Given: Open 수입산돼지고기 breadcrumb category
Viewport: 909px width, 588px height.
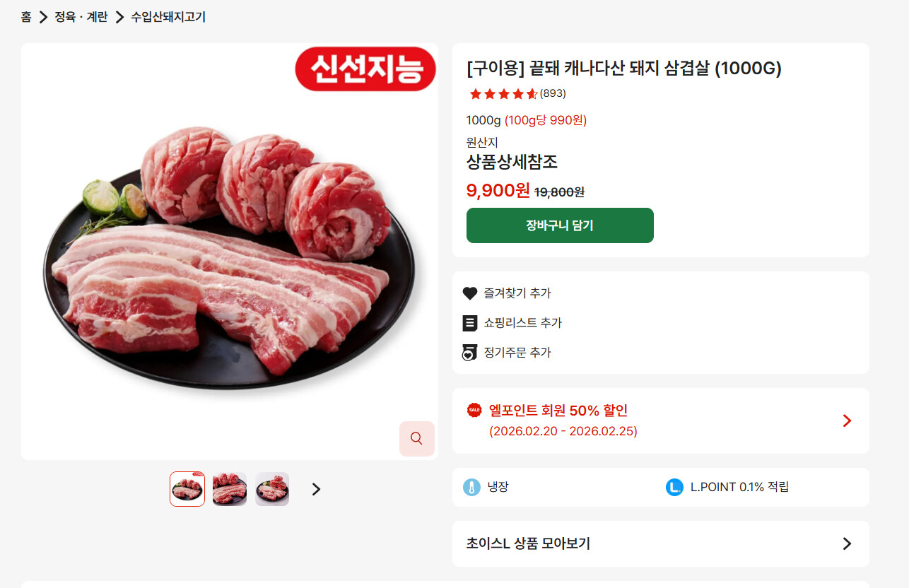Looking at the screenshot, I should pyautogui.click(x=168, y=17).
